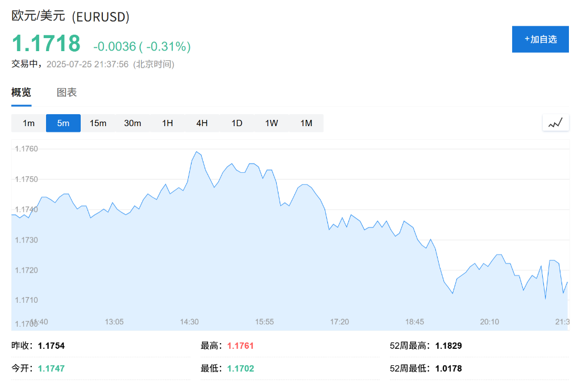Viewport: 582px width, 392px height.
Task: Open the chart style line icon
Action: [555, 122]
